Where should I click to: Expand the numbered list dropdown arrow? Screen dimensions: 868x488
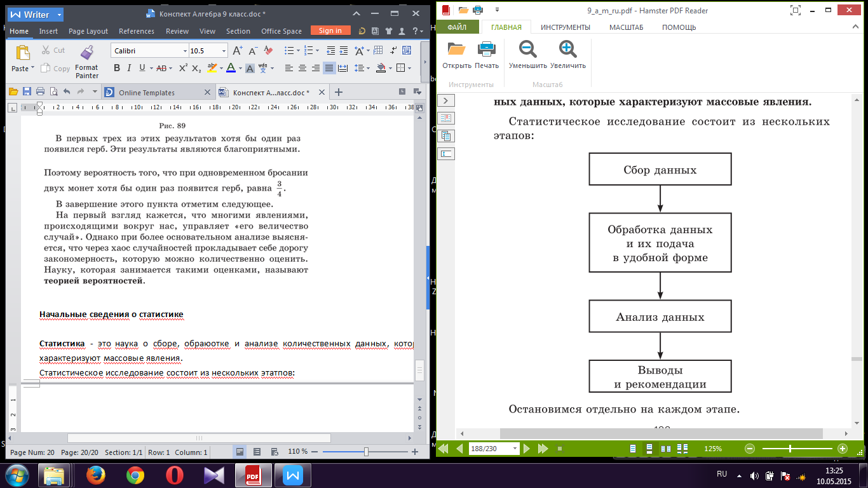coord(317,50)
